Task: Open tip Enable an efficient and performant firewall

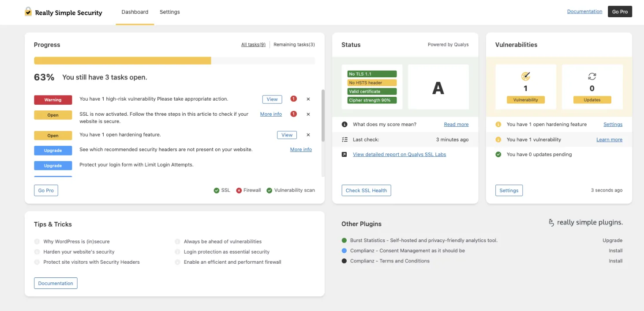Action: click(232, 262)
